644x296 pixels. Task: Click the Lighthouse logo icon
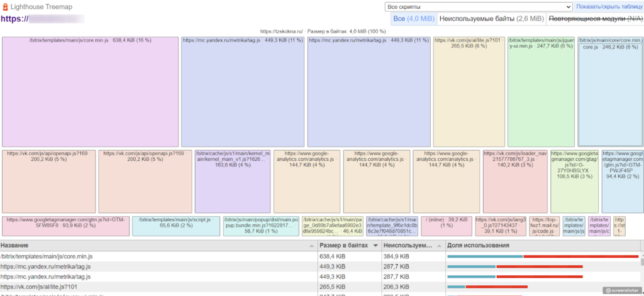(5, 7)
